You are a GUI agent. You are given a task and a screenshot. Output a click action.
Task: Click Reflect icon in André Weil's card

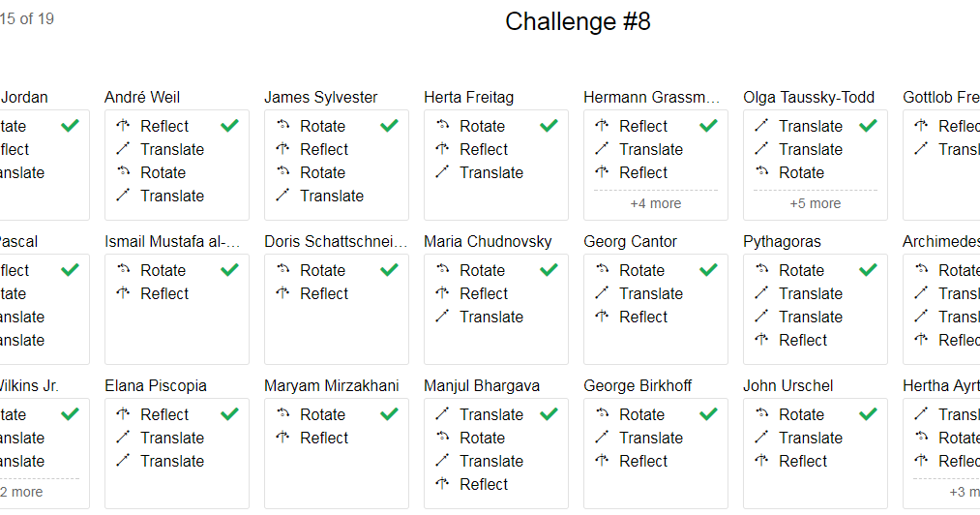coord(123,126)
